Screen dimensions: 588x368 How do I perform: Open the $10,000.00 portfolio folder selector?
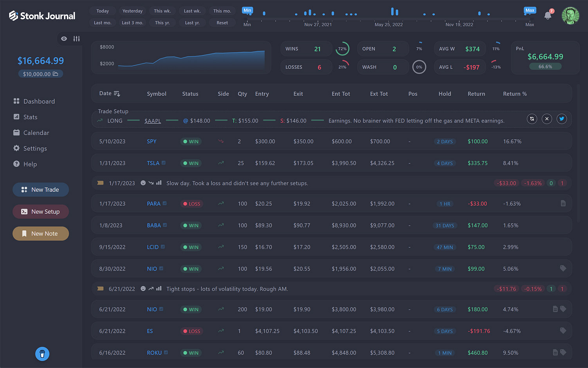[40, 74]
